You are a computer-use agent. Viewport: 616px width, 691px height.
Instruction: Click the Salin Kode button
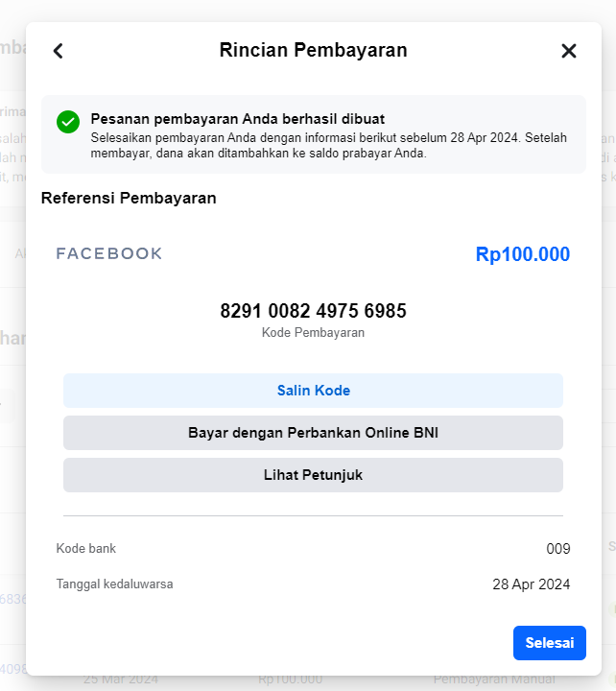point(314,391)
